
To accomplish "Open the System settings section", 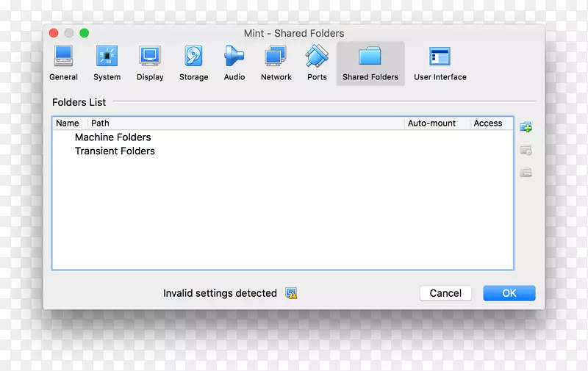I will (107, 62).
